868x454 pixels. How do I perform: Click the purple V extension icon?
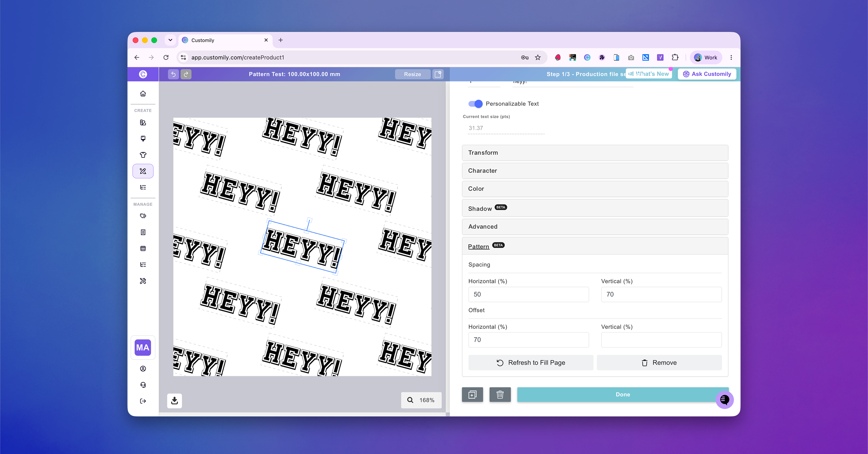pyautogui.click(x=660, y=57)
